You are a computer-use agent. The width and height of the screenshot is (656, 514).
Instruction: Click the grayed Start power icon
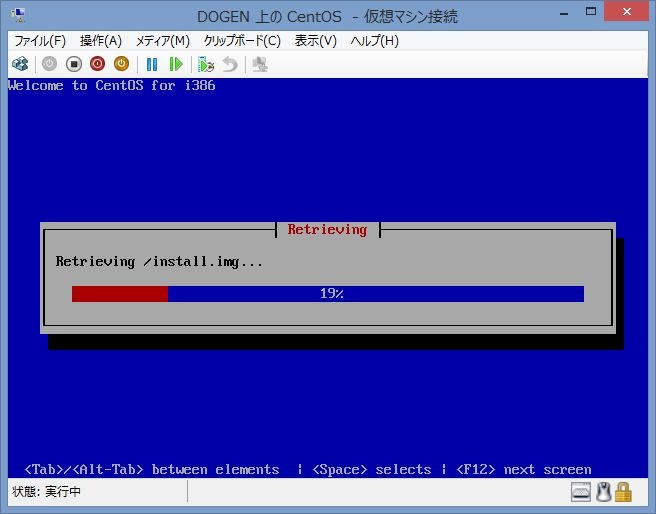coord(49,64)
